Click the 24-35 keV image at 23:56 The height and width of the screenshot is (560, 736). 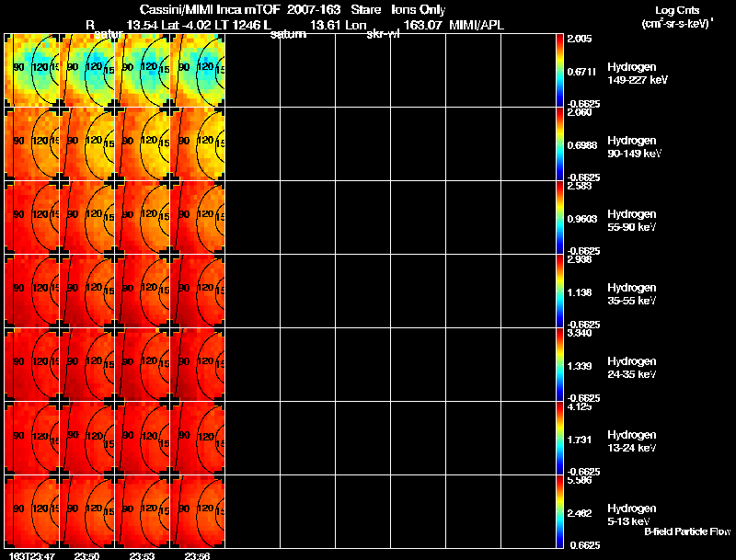pyautogui.click(x=198, y=365)
